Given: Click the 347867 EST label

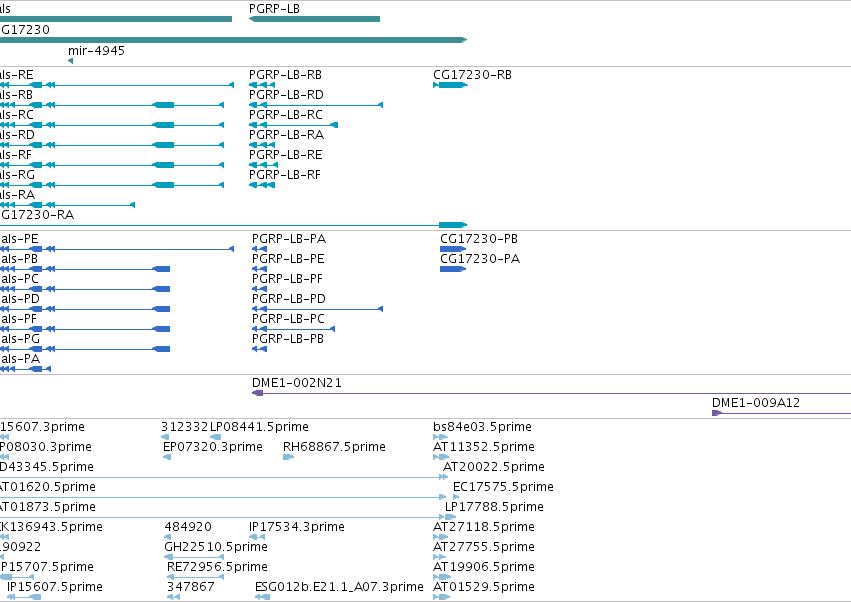Looking at the screenshot, I should [x=190, y=587].
